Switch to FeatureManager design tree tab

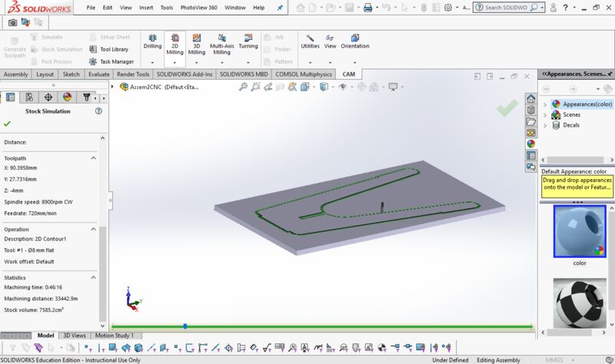point(10,98)
